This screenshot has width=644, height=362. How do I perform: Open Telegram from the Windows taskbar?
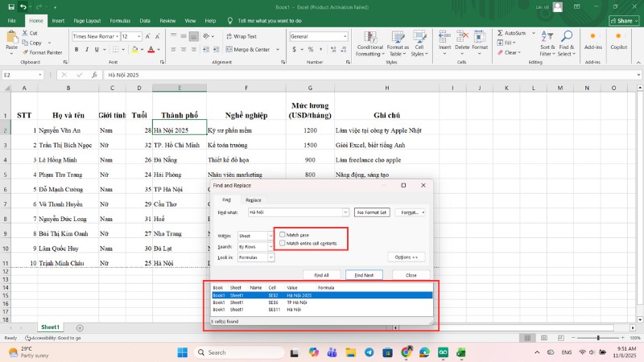tap(369, 352)
